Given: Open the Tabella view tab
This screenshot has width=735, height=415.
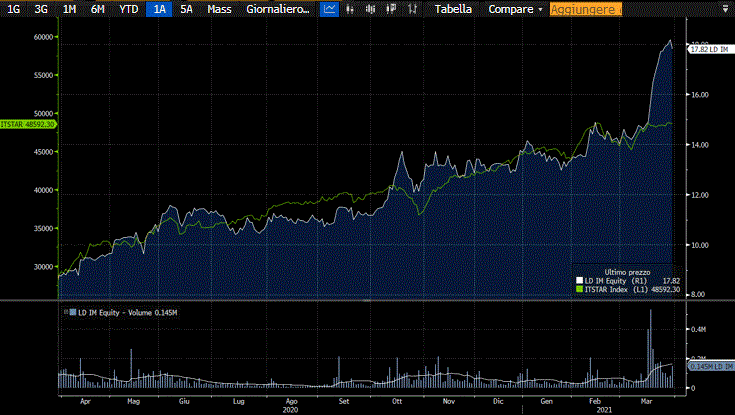Looking at the screenshot, I should click(x=453, y=9).
